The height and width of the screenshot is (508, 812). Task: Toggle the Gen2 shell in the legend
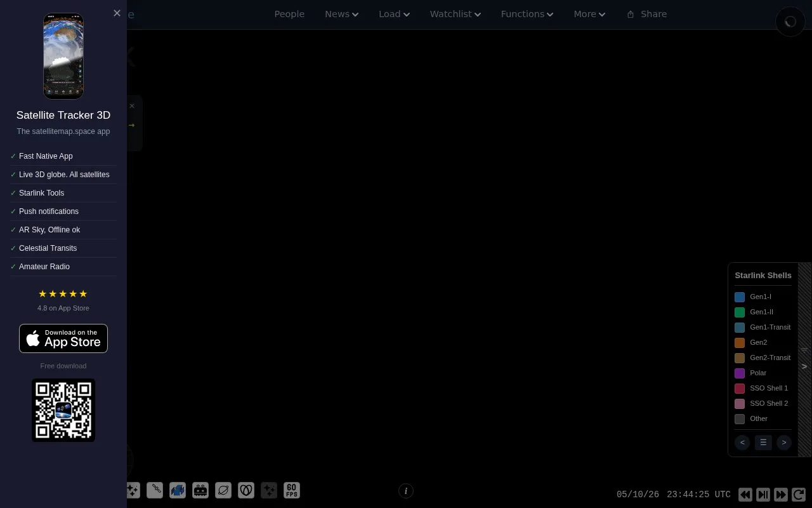click(763, 342)
